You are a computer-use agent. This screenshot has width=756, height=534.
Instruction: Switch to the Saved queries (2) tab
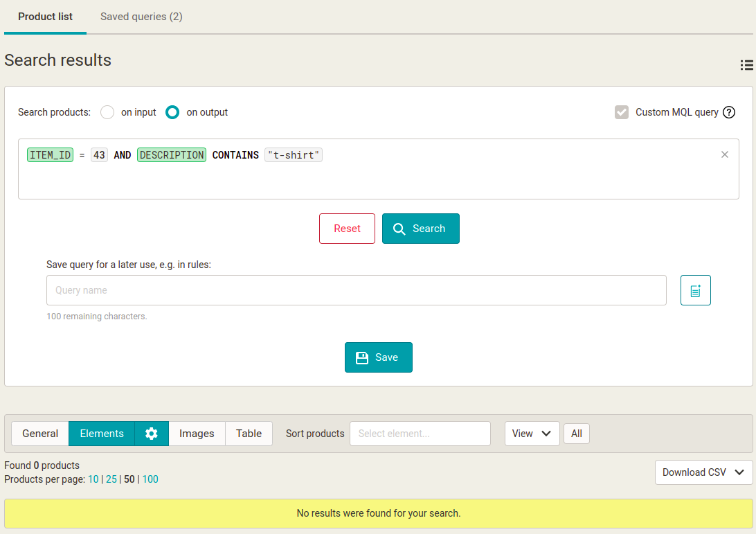(141, 17)
